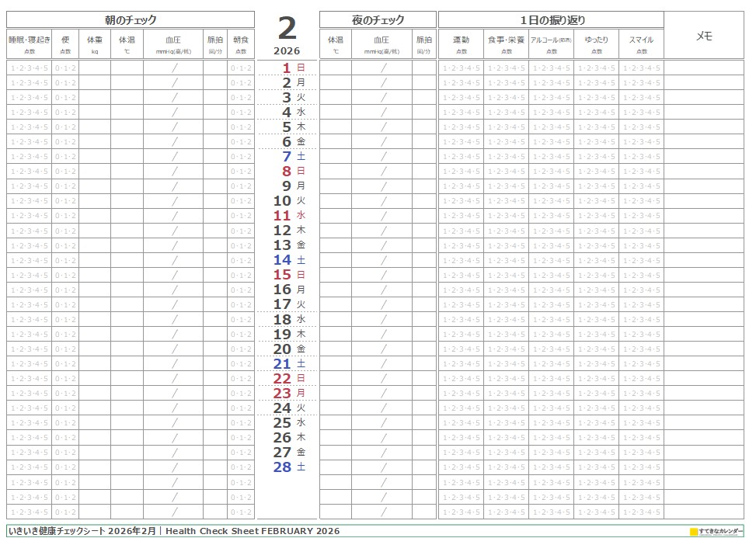Select the 朝のチェック section header
The image size is (756, 538).
point(131,20)
